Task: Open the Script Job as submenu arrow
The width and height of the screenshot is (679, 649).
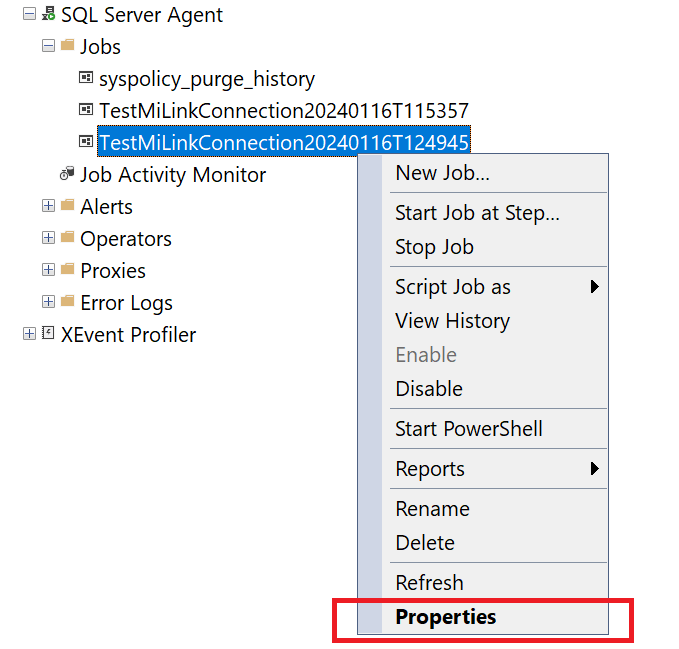Action: point(595,287)
